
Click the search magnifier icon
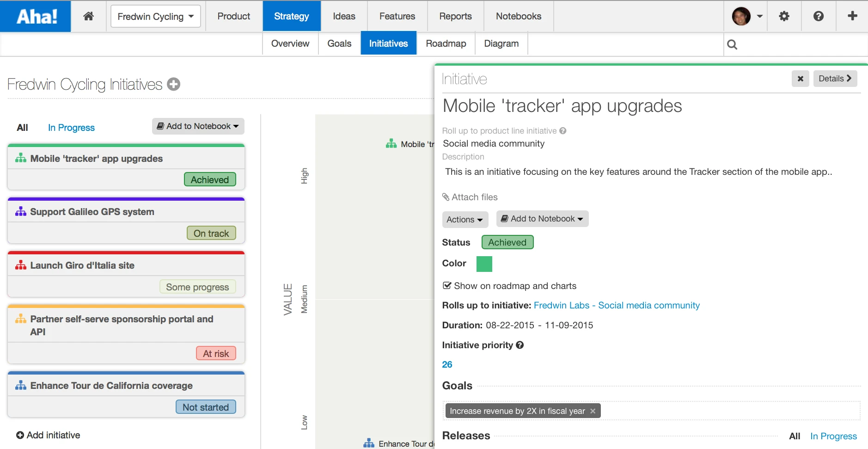click(x=732, y=44)
